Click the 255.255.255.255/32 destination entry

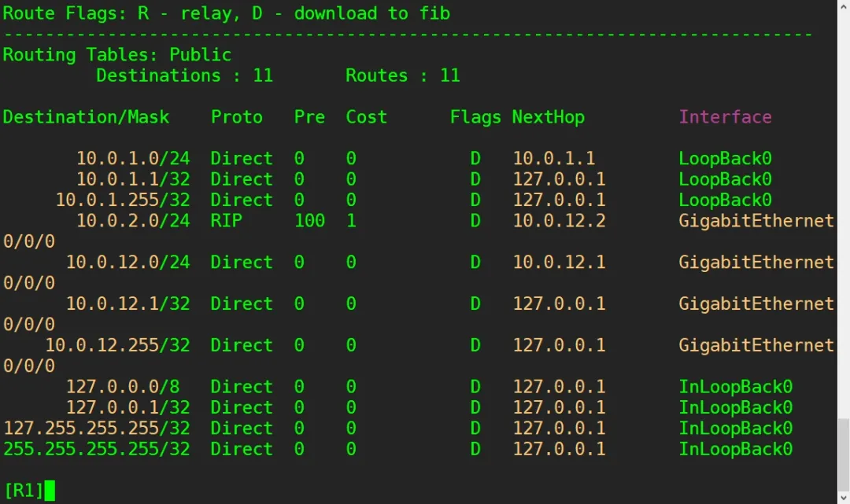pyautogui.click(x=97, y=449)
